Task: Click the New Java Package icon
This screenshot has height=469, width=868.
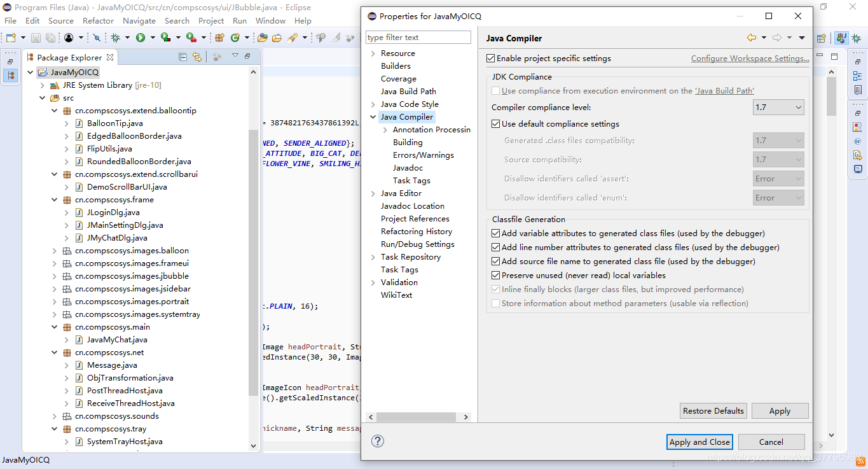Action: [x=219, y=38]
